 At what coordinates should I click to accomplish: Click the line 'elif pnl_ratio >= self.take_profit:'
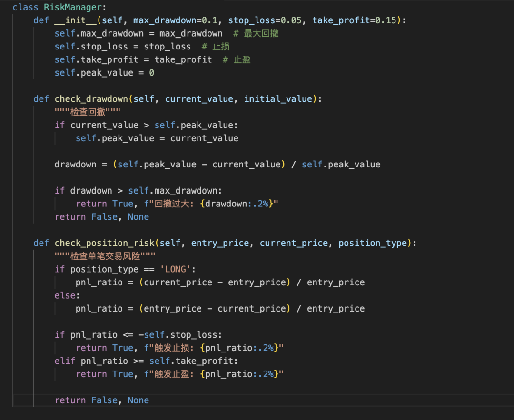click(146, 361)
